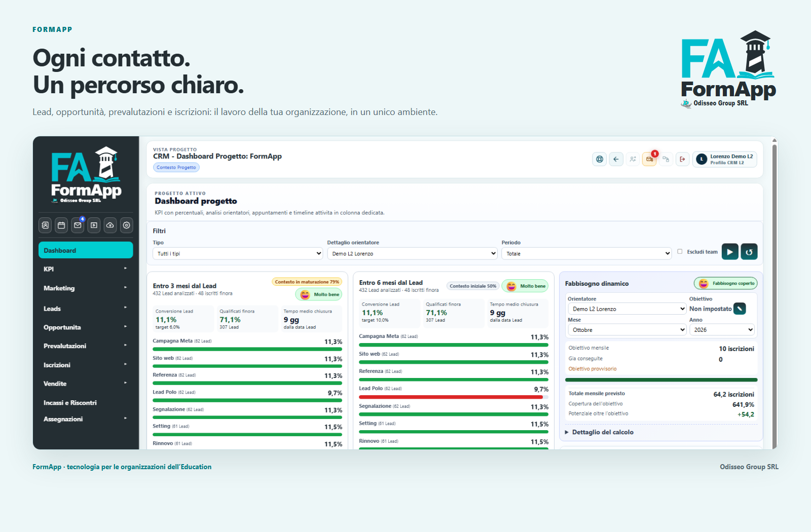The width and height of the screenshot is (811, 532).
Task: Click the 'Fabbisogno coperto' status badge
Action: click(725, 283)
